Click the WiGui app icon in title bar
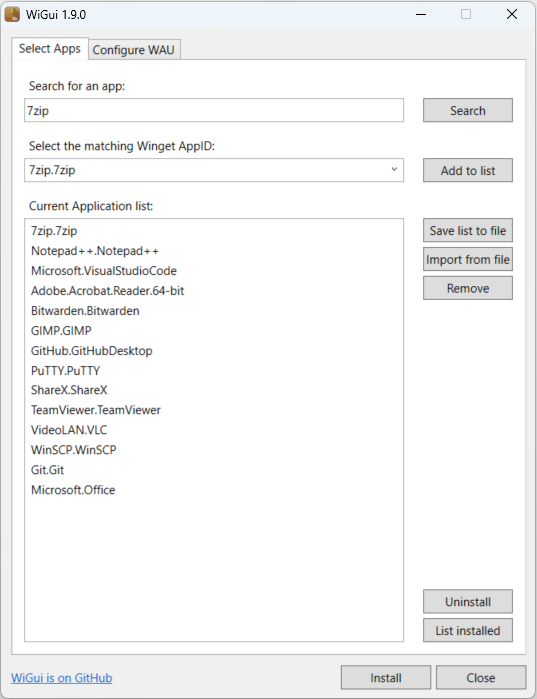Screen dimensions: 537x699 (x=12, y=14)
